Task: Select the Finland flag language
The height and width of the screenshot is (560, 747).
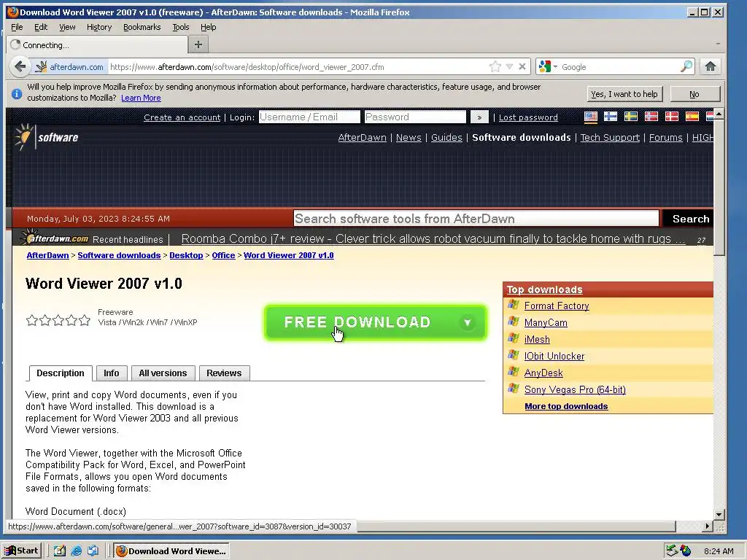Action: (611, 117)
